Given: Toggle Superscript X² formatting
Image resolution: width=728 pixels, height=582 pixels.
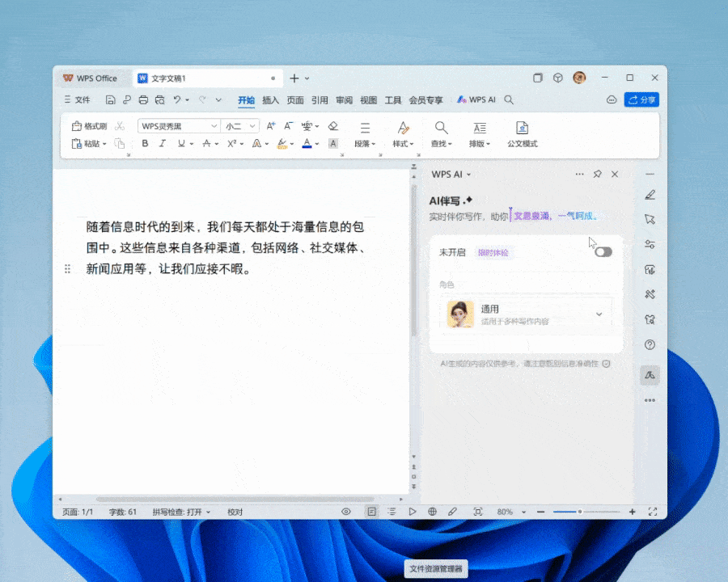Looking at the screenshot, I should pos(232,143).
